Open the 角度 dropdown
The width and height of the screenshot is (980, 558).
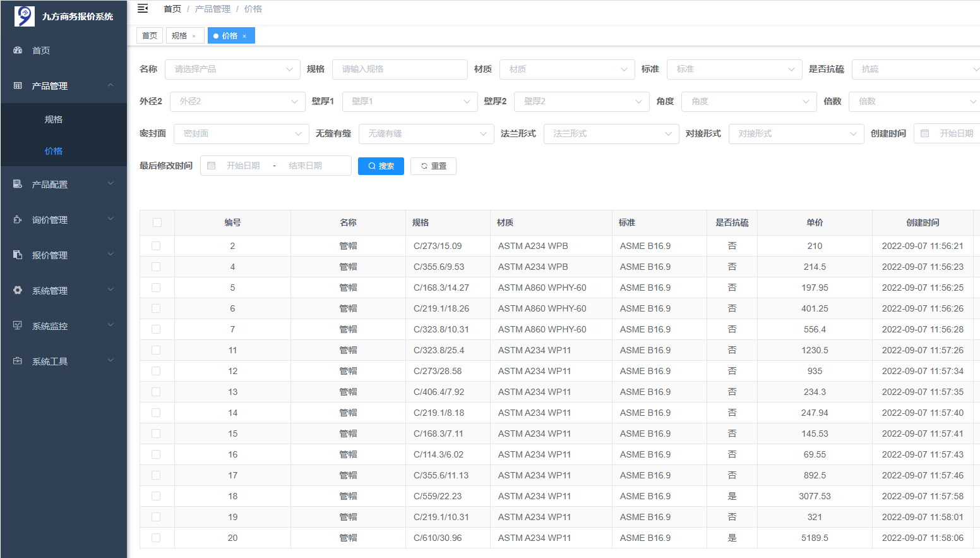749,101
